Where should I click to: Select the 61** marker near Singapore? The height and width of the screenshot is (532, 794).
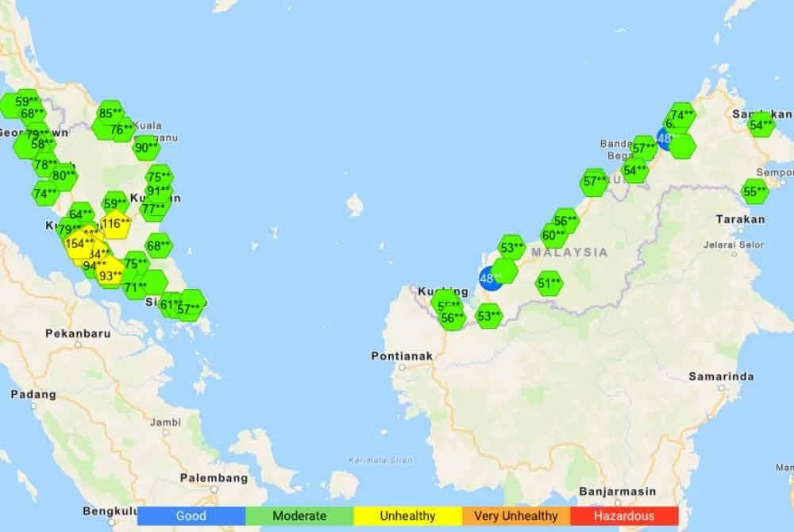pyautogui.click(x=170, y=304)
